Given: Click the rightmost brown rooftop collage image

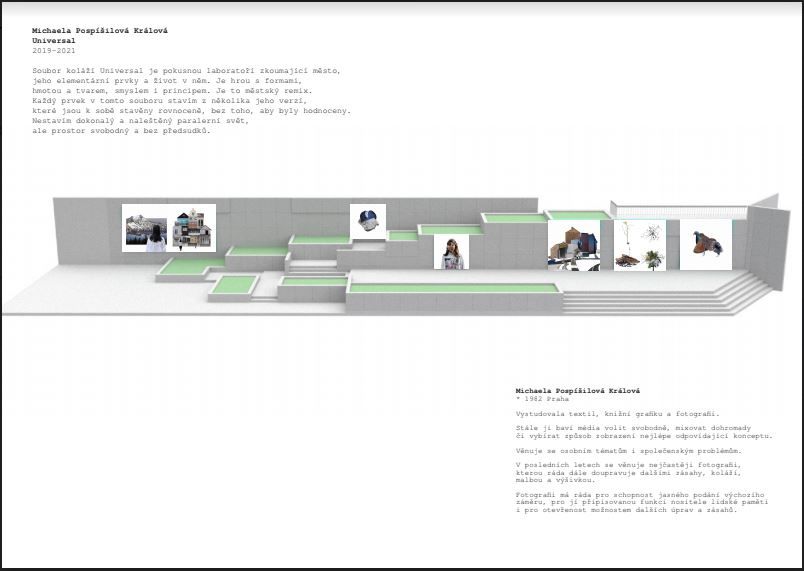Looking at the screenshot, I should click(x=705, y=244).
